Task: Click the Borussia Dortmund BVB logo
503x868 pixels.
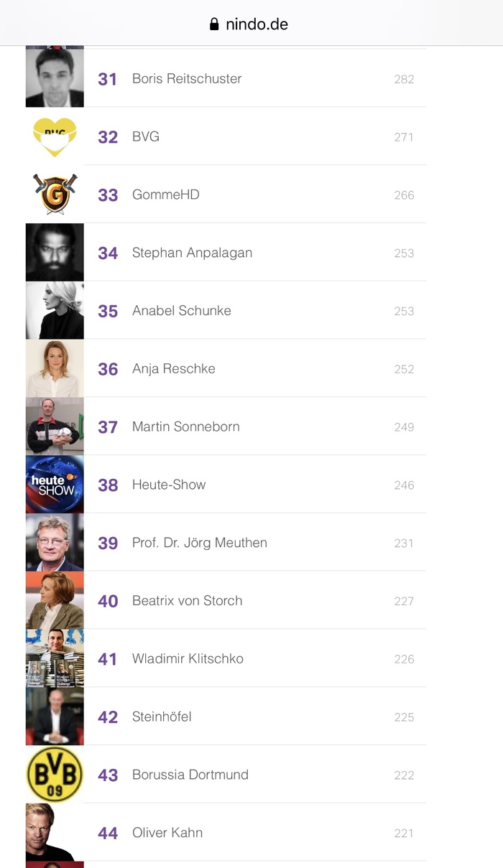Action: click(55, 775)
